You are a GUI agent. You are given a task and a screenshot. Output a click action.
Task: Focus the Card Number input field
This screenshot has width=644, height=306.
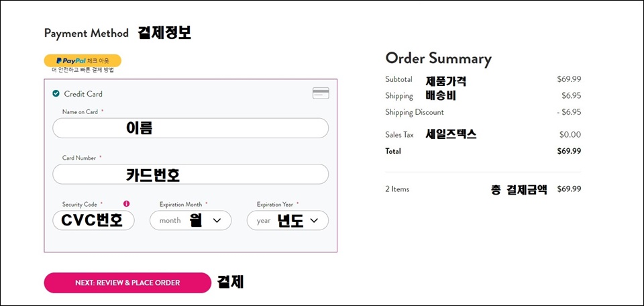pos(191,174)
